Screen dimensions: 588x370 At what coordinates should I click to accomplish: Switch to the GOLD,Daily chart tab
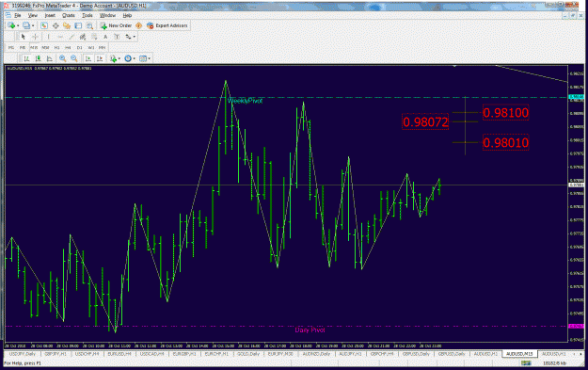coord(248,354)
